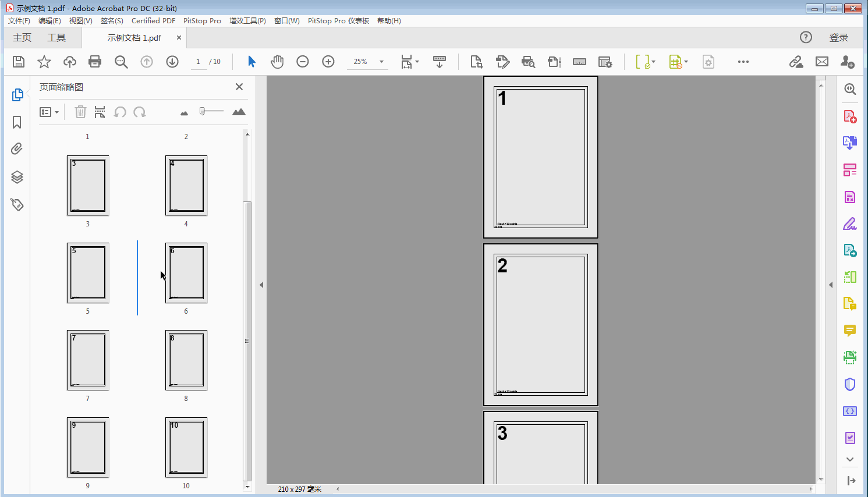Click the measuring ruler tool icon
868x497 pixels.
(579, 62)
